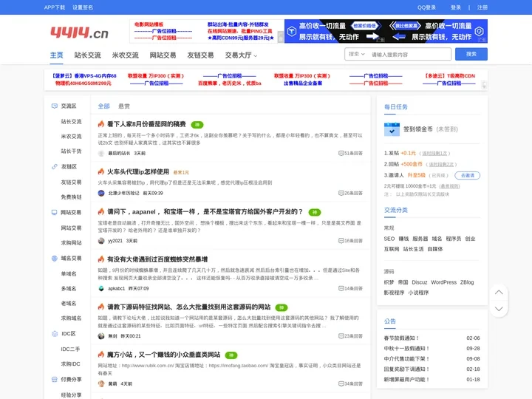Open post 请教下源码特征找网站
The width and height of the screenshot is (532, 399).
188,307
